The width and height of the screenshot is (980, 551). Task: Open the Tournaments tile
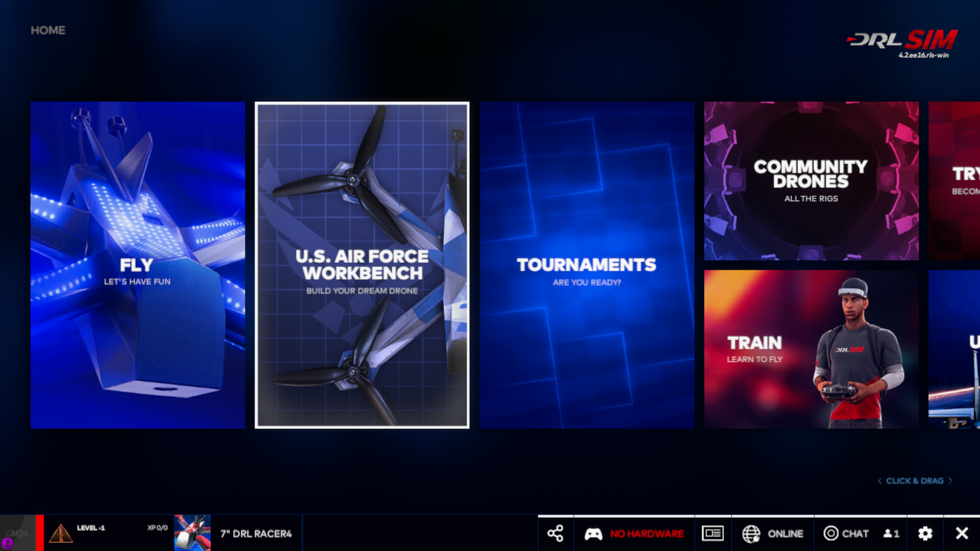tap(586, 265)
